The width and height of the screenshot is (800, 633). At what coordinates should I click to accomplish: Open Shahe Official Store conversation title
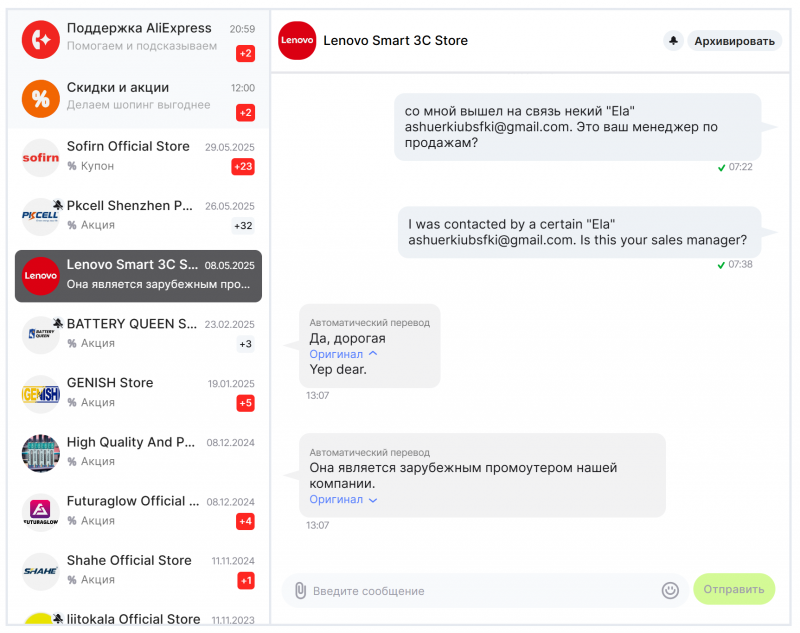point(129,561)
